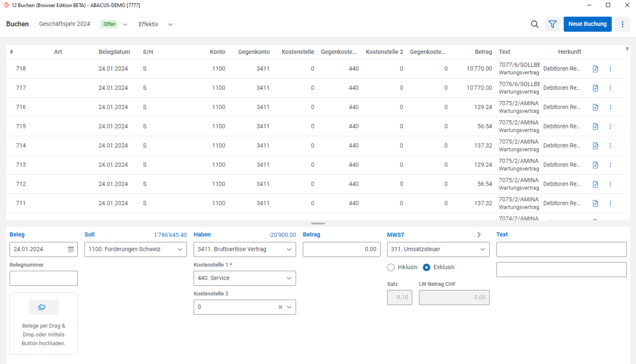Select the Inklusiv radio button
This screenshot has height=364, width=636.
click(x=391, y=267)
